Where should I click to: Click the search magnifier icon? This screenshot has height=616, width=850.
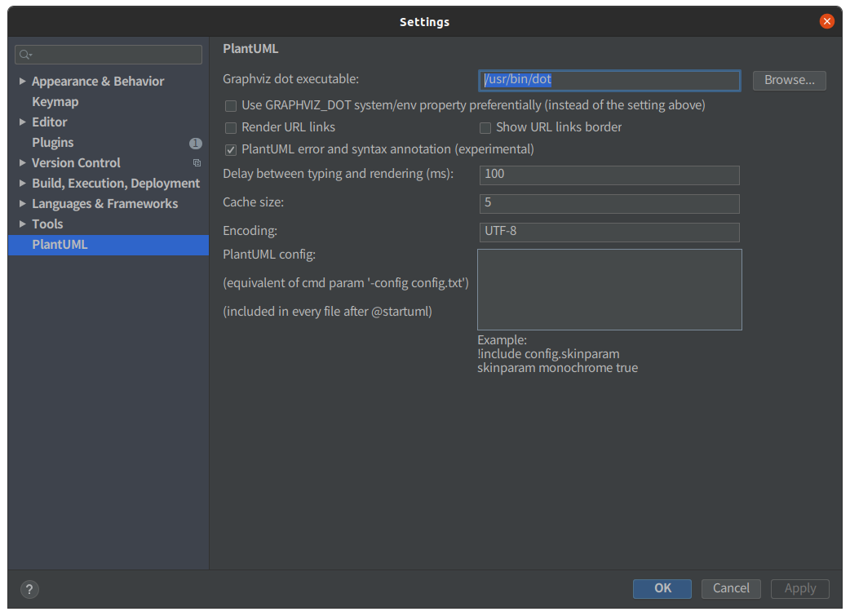coord(25,54)
